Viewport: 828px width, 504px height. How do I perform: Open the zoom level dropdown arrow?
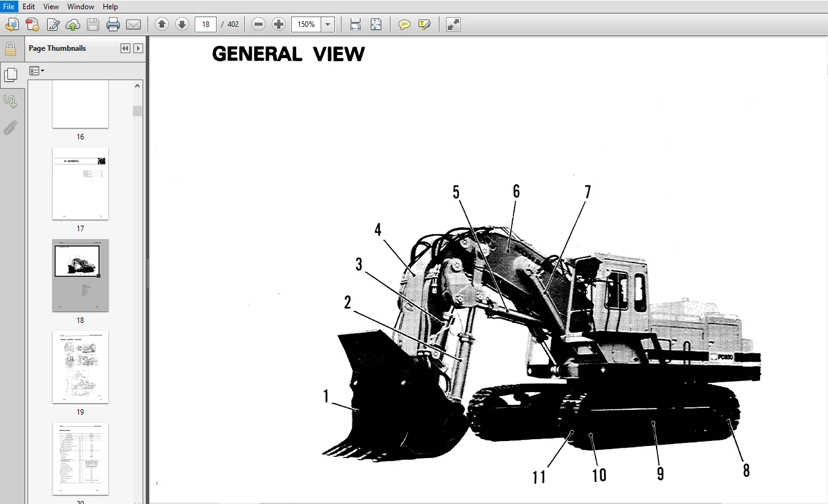click(x=328, y=24)
